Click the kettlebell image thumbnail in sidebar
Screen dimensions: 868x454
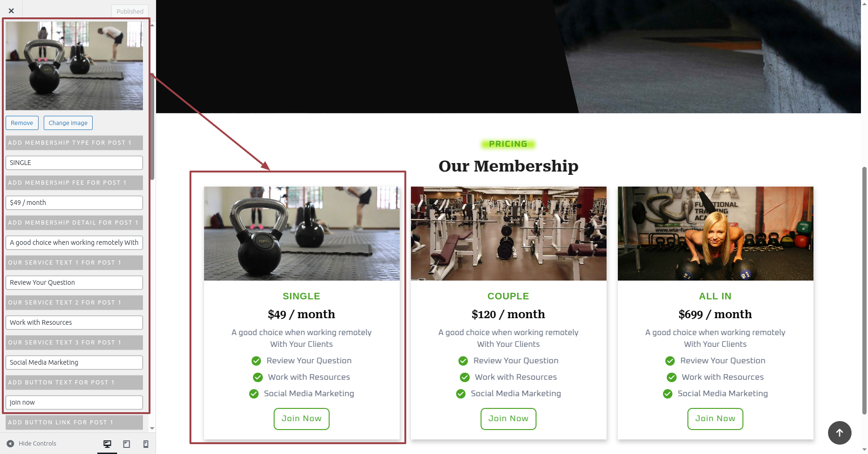pyautogui.click(x=74, y=66)
